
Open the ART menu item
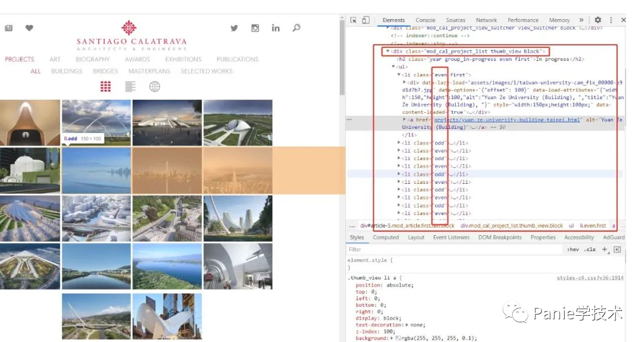click(x=55, y=59)
